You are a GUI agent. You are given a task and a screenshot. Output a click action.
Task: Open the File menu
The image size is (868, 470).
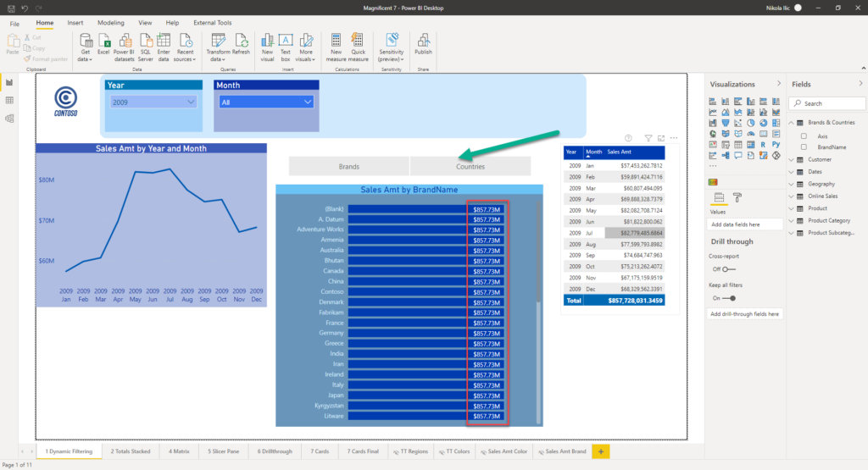click(x=14, y=24)
